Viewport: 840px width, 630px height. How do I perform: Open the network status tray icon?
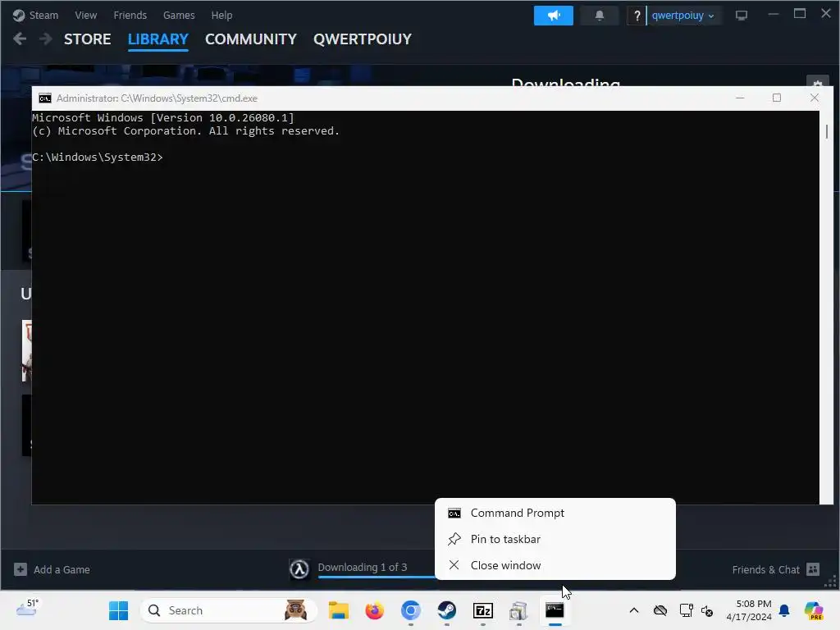pos(686,610)
